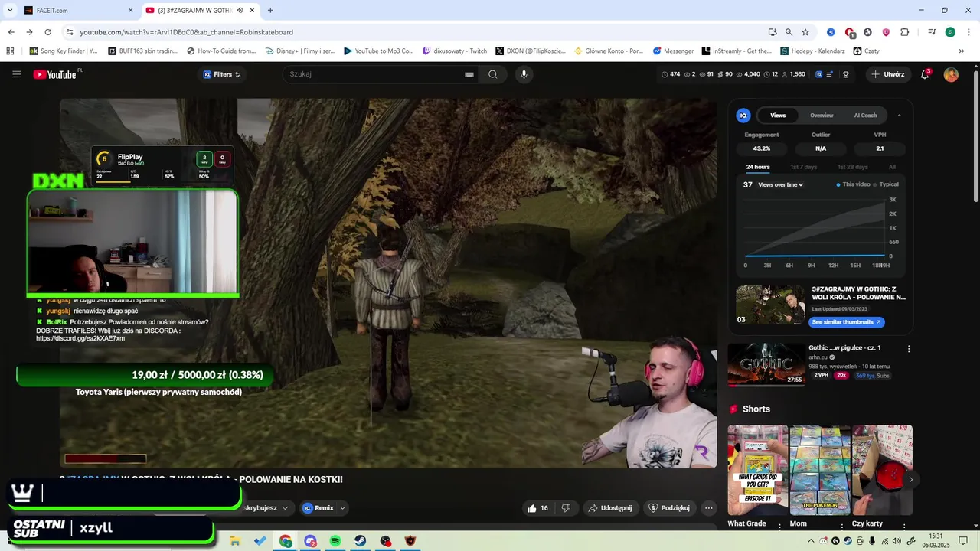Open the Views over time dropdown
The width and height of the screenshot is (980, 551).
[780, 184]
